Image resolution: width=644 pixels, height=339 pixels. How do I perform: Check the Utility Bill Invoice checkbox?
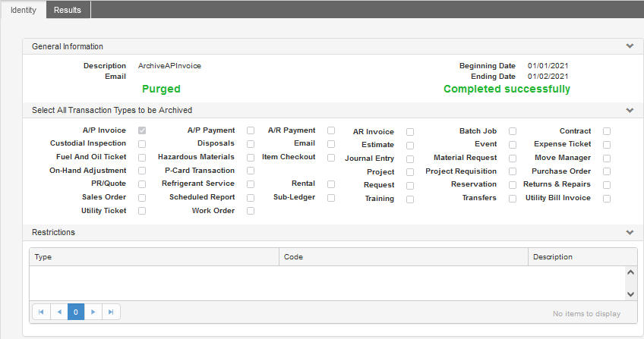pos(607,198)
